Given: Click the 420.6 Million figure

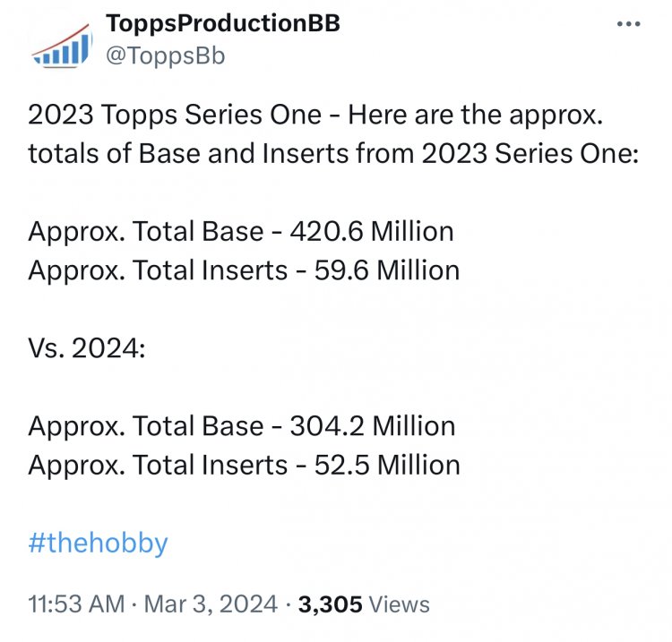Looking at the screenshot, I should (x=372, y=231).
